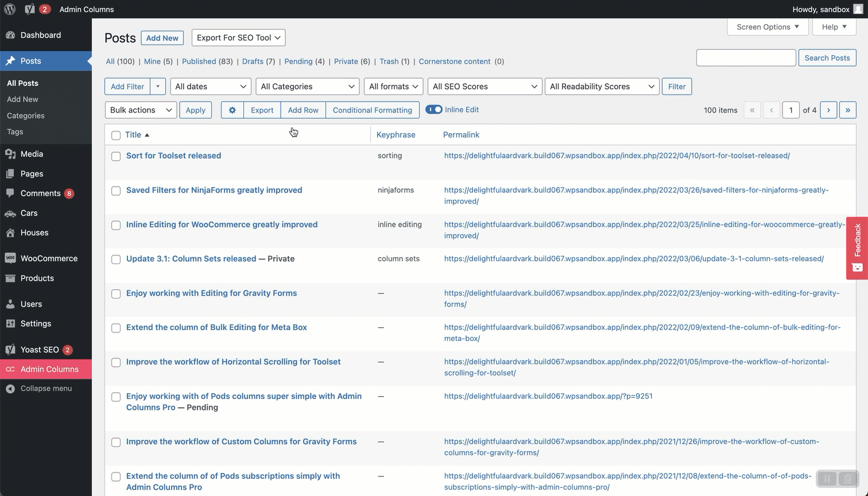The width and height of the screenshot is (868, 496).
Task: Click the Dashboard icon in sidebar
Action: (x=10, y=35)
